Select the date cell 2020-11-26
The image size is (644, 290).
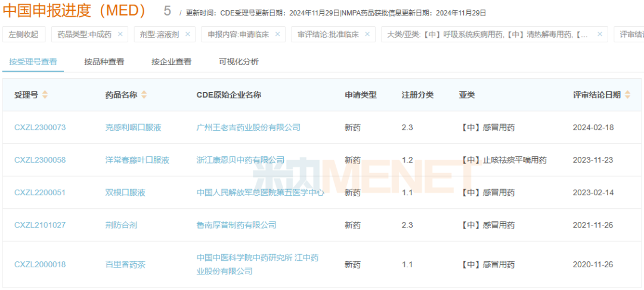pos(593,264)
